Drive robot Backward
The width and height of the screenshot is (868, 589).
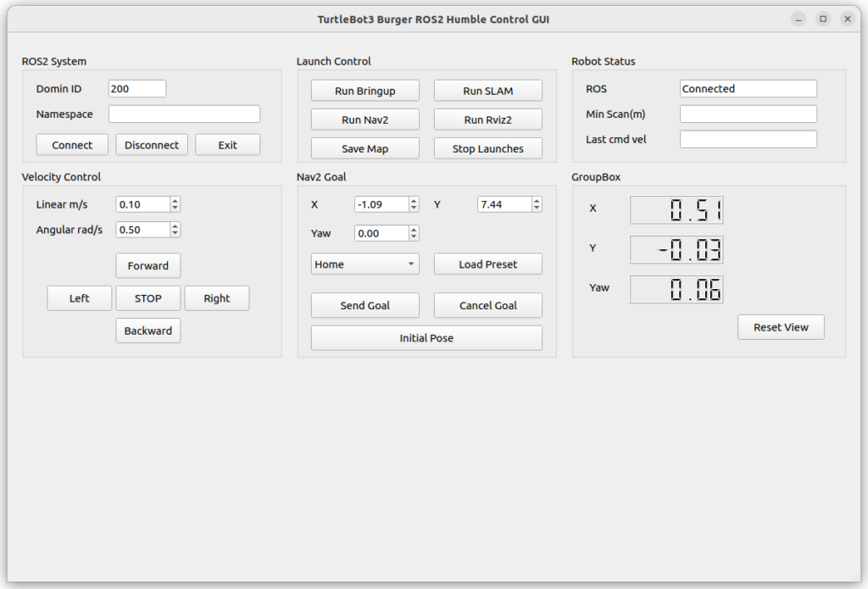(147, 331)
